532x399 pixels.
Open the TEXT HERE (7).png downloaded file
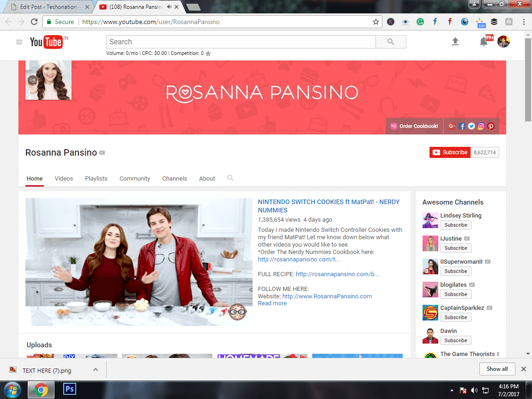47,370
